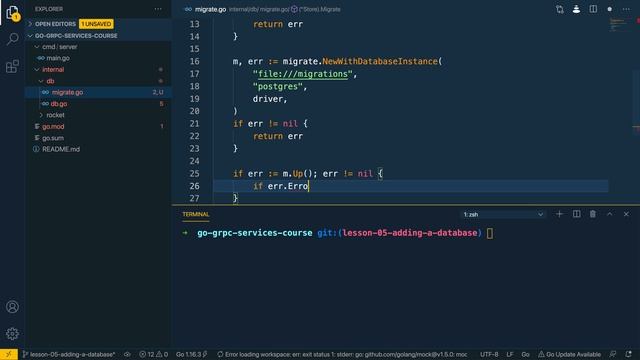The width and height of the screenshot is (640, 360).
Task: Click the Up method call on line 25
Action: click(x=298, y=173)
